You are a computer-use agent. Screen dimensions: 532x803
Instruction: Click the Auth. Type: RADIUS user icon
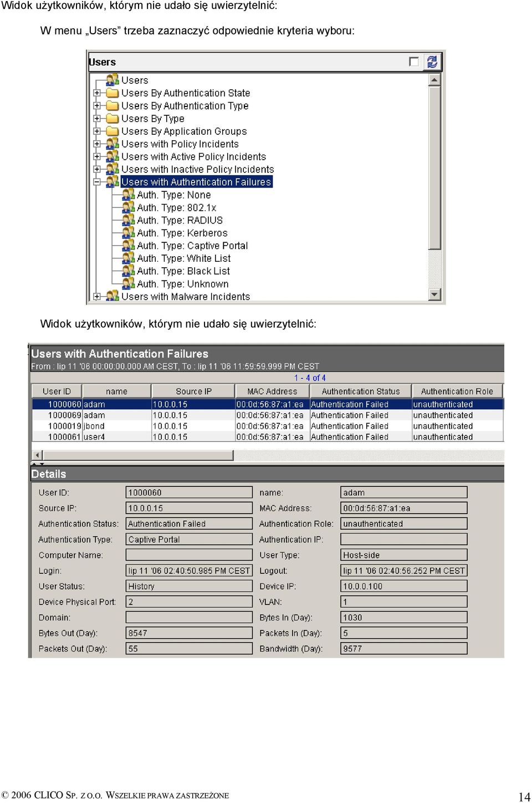pos(129,220)
